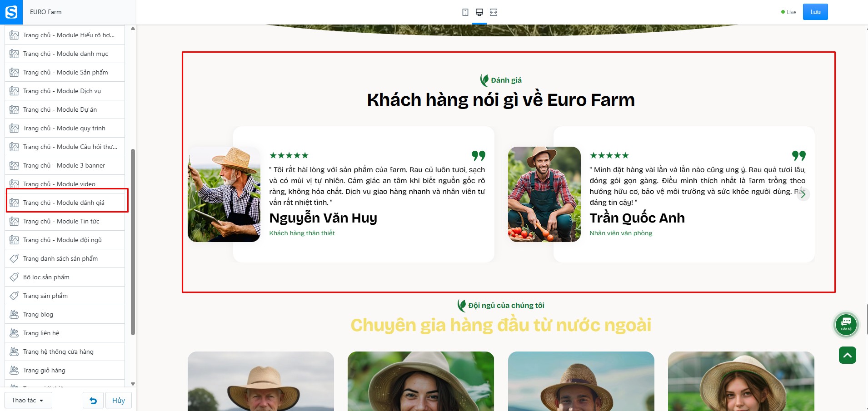Click icon beside Trang giỏ hàng

click(x=14, y=370)
